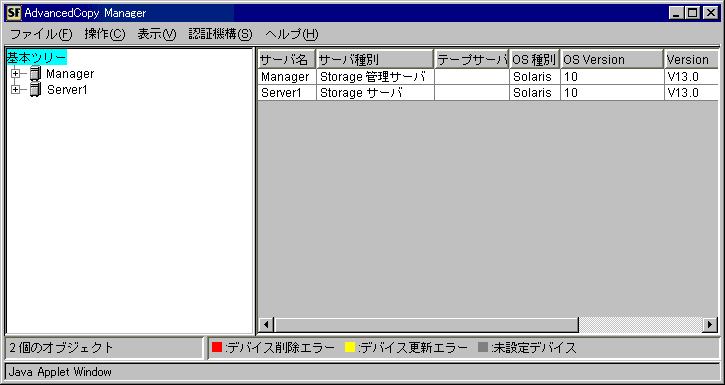Click the table's right scroll arrow

point(710,324)
